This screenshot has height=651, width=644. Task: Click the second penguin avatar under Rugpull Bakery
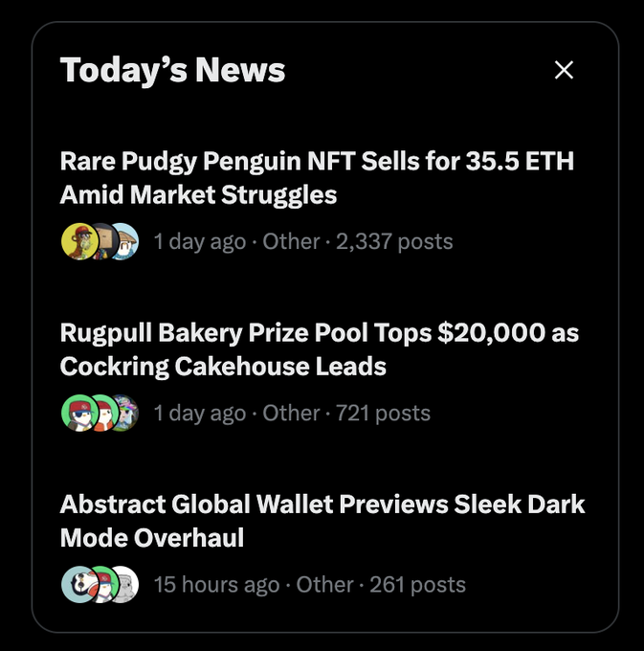point(101,413)
